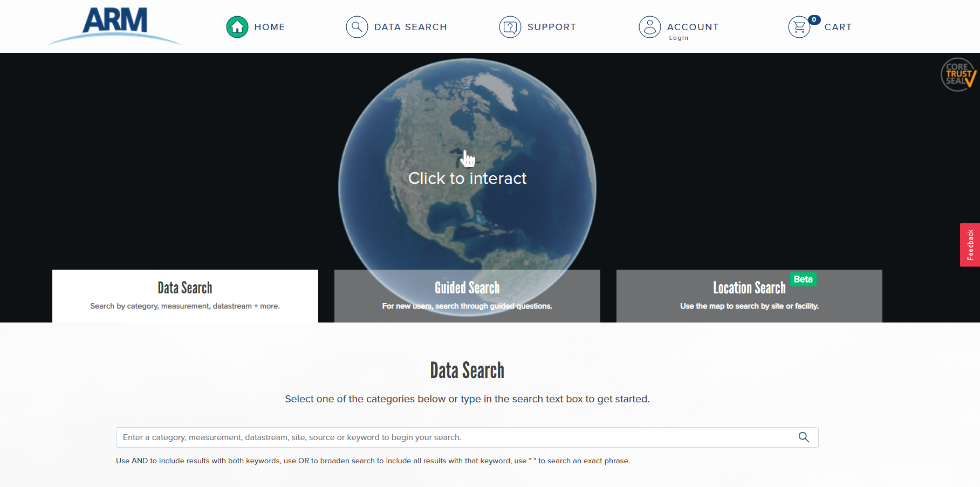Click the green Beta badge
The height and width of the screenshot is (487, 980).
click(x=803, y=279)
